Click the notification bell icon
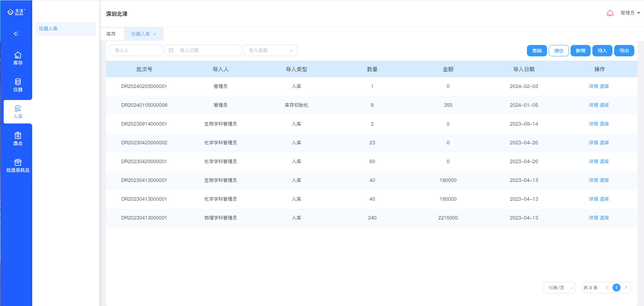This screenshot has height=306, width=644. click(x=610, y=13)
